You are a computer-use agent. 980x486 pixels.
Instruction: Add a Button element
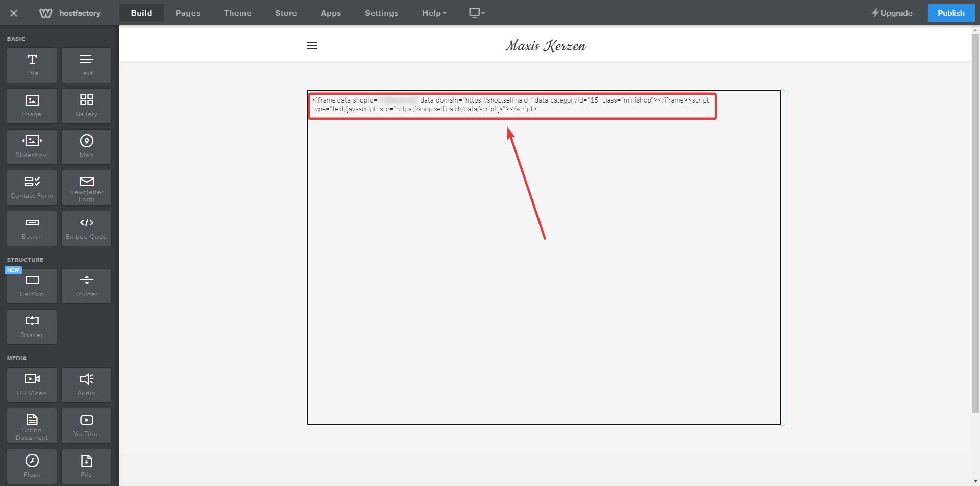[32, 228]
